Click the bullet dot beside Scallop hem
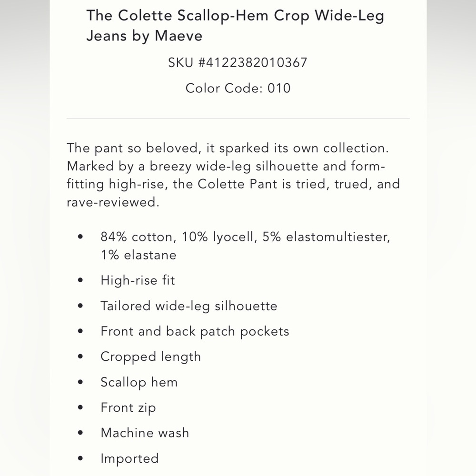Viewport: 476px width, 476px height. (80, 382)
